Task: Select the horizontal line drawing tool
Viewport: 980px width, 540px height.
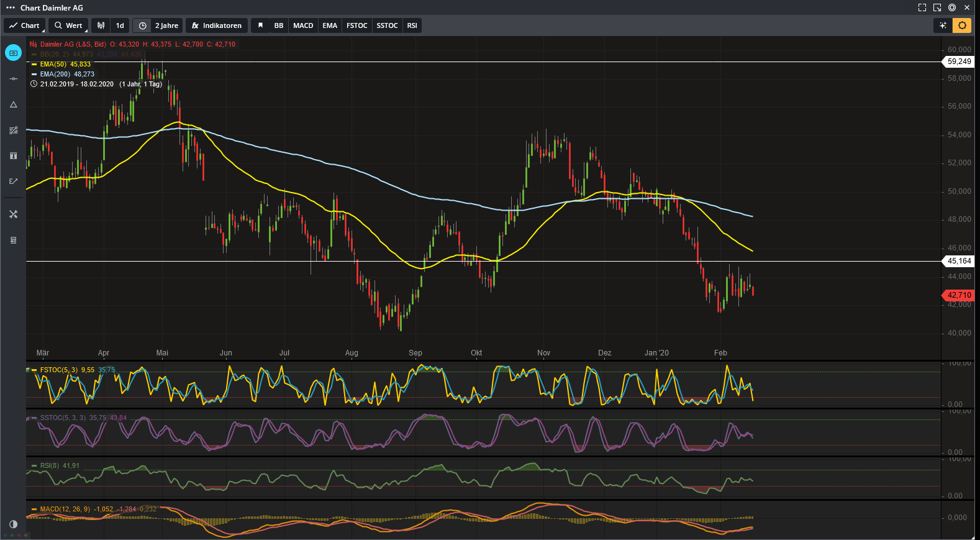Action: click(x=13, y=79)
